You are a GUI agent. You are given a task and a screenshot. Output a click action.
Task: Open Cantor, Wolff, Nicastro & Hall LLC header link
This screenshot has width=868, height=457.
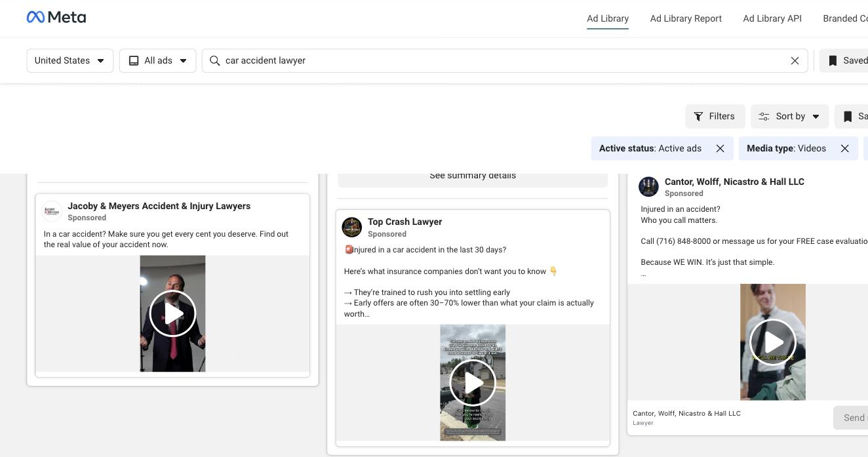pos(734,182)
